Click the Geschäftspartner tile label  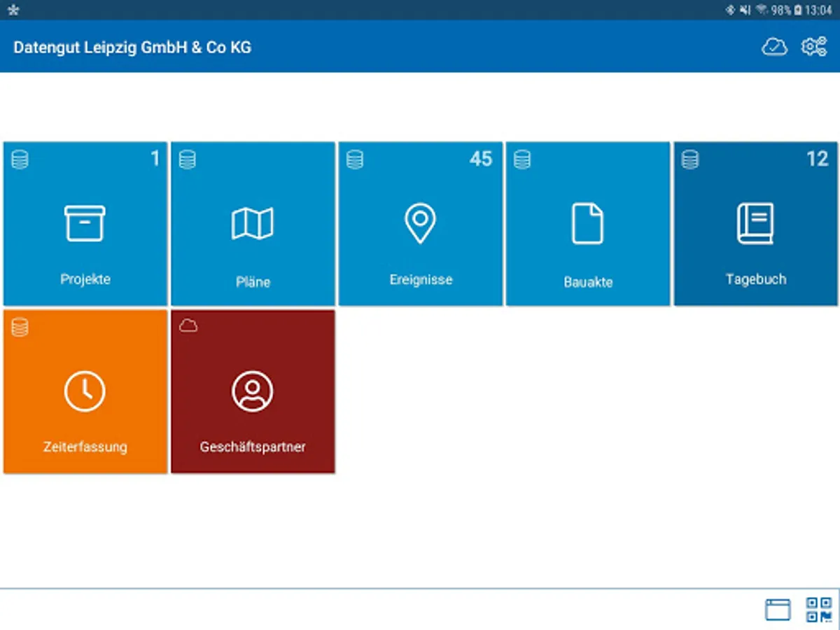253,447
